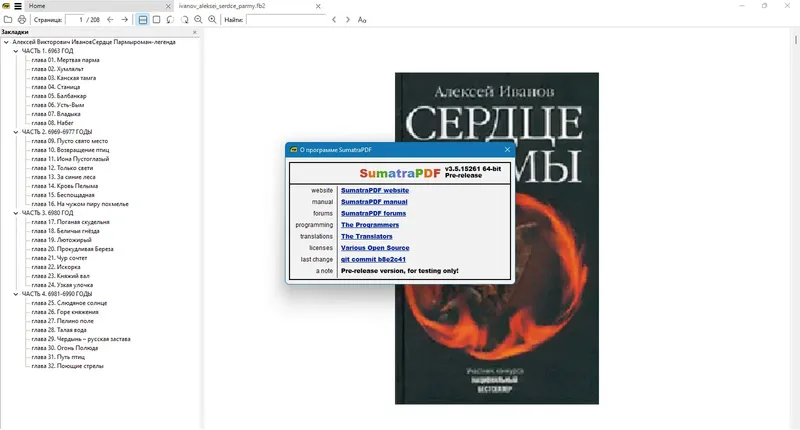
Task: Open Various Open Source licenses link
Action: point(375,248)
